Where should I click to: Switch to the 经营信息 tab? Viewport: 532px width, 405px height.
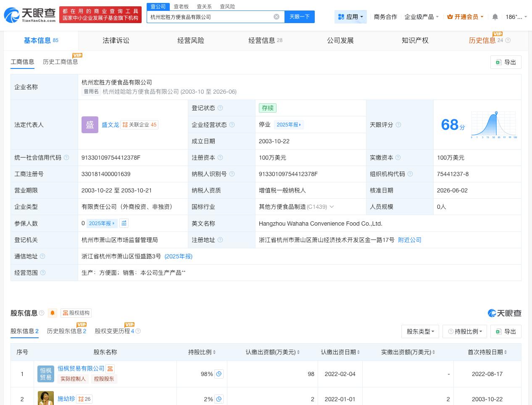coord(265,40)
